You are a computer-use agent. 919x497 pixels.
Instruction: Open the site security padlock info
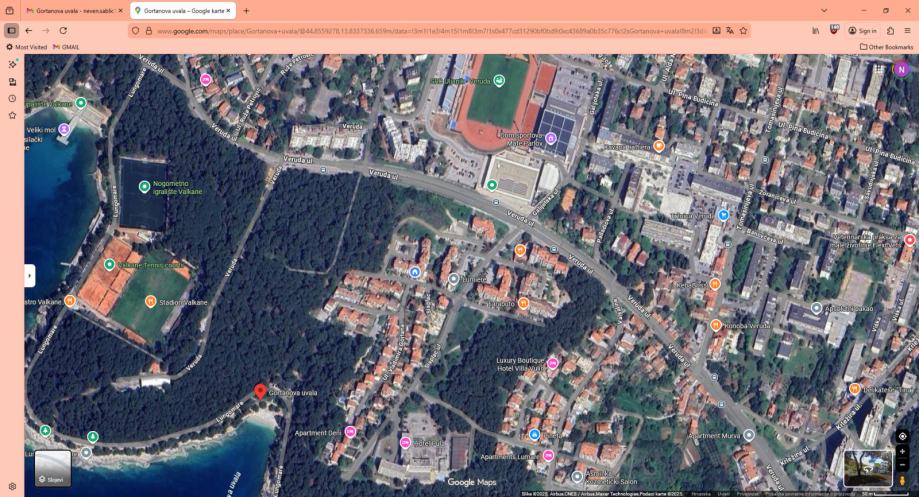(x=148, y=30)
